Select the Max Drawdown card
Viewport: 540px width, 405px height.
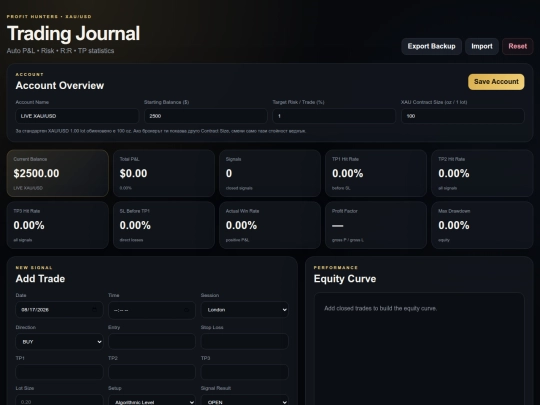click(x=482, y=225)
